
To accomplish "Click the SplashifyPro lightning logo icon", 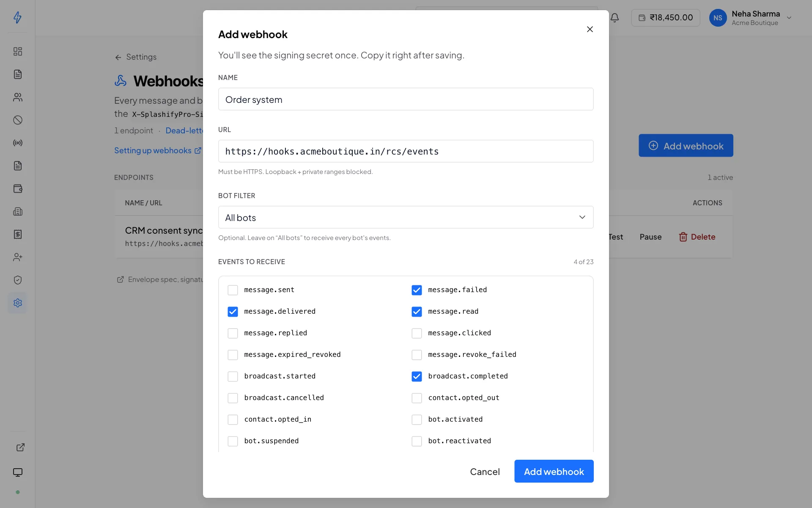I will [x=17, y=17].
